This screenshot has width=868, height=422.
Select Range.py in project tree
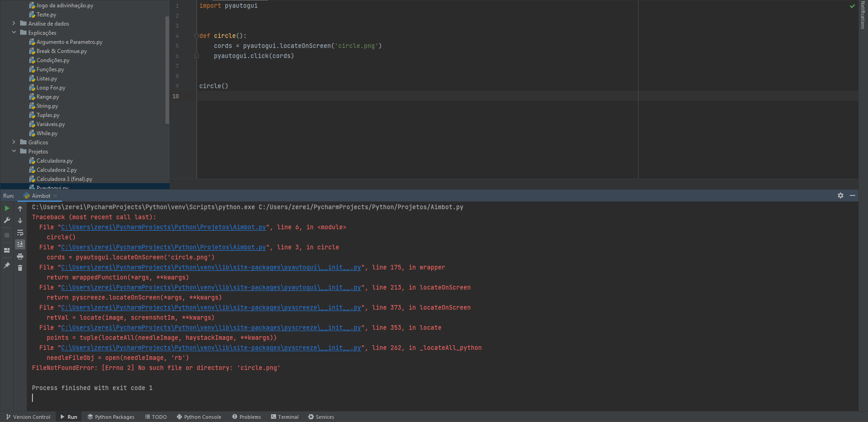pyautogui.click(x=48, y=97)
